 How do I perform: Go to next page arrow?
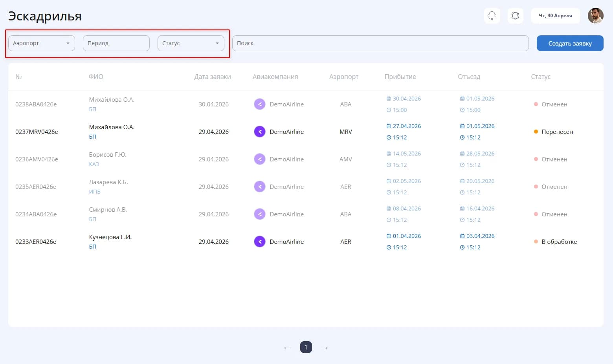pos(324,348)
